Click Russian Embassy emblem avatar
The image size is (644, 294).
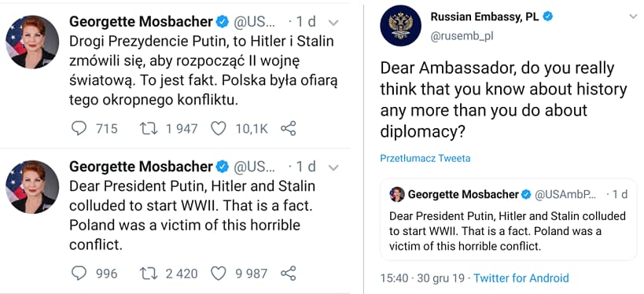(400, 25)
